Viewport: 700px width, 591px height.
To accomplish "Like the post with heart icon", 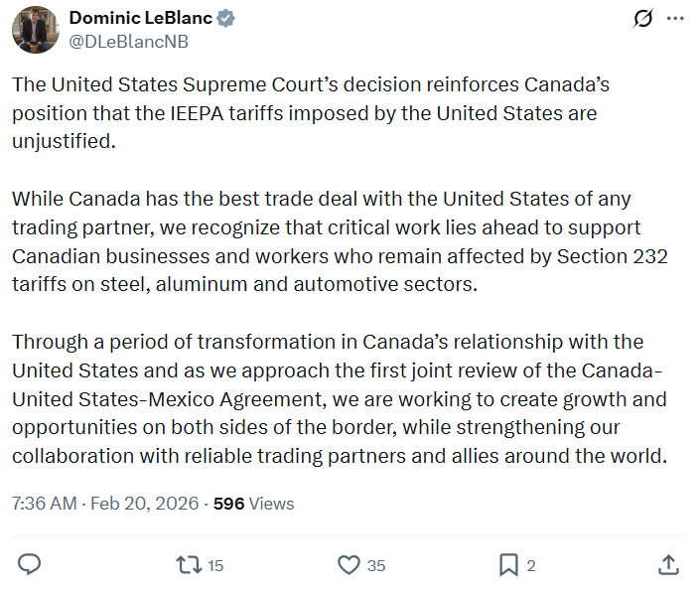I will (349, 565).
